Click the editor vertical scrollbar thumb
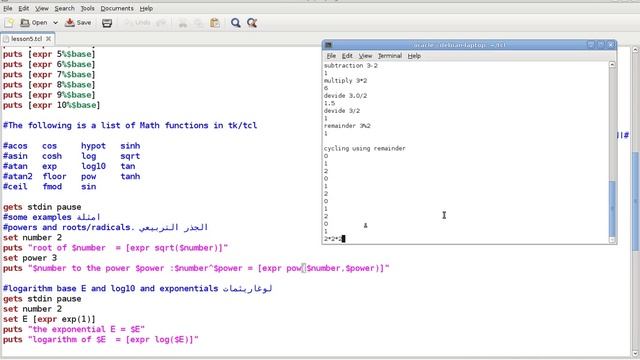This screenshot has height=360, width=640. 636,201
